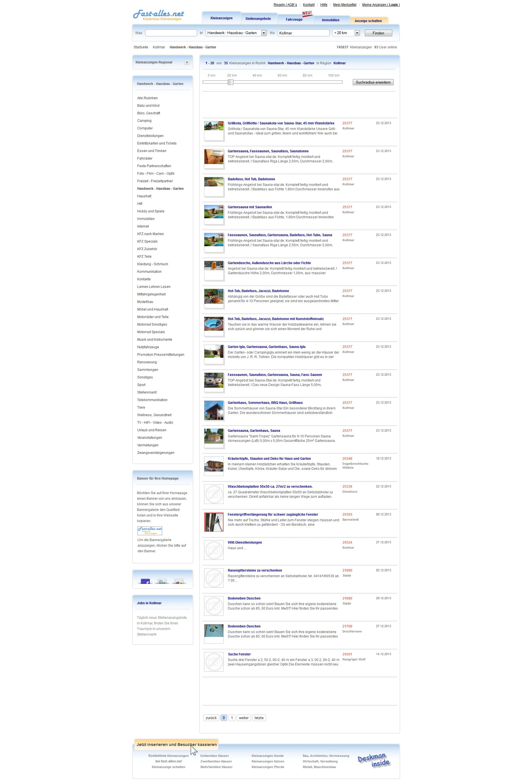Open the Rasengittersteine zu verschenken listing title
532x782 pixels.
255,570
